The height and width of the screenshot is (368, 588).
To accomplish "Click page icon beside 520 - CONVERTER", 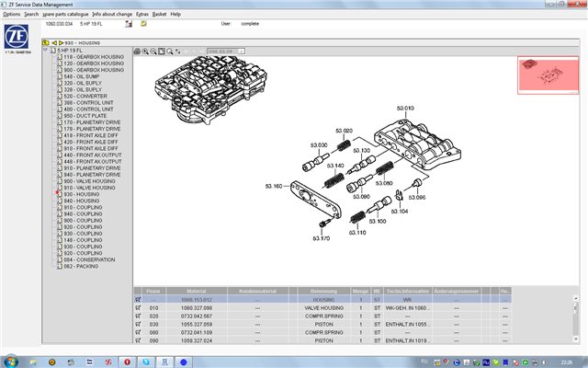I will pos(60,96).
